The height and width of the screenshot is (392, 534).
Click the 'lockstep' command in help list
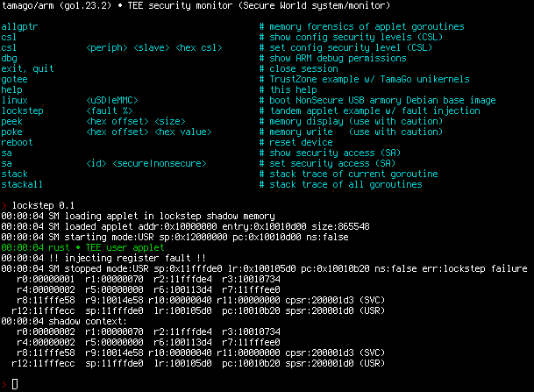pos(23,111)
